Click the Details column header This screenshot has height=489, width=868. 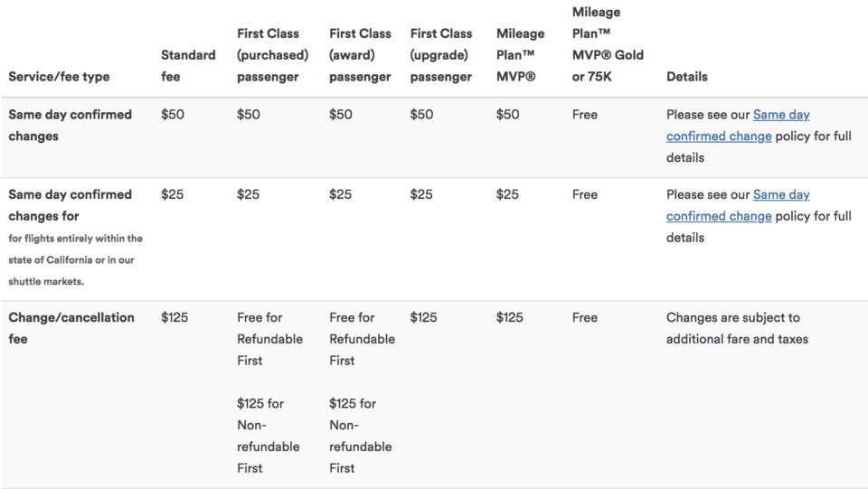[687, 77]
